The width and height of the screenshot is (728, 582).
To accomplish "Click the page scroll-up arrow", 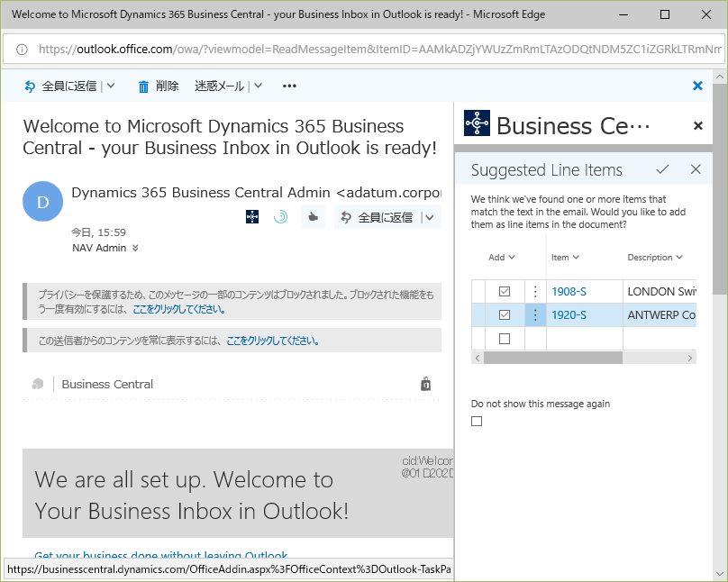I will pyautogui.click(x=719, y=77).
